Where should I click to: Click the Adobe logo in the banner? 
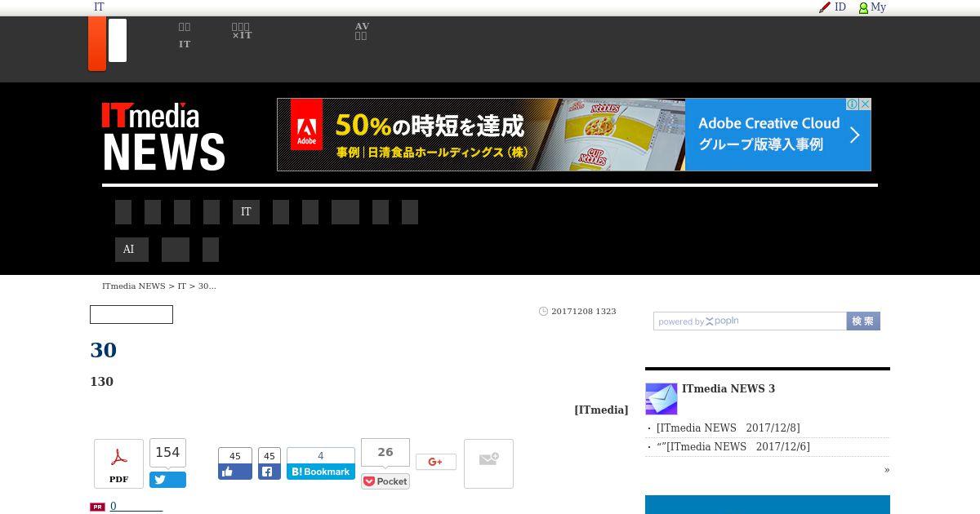click(306, 125)
